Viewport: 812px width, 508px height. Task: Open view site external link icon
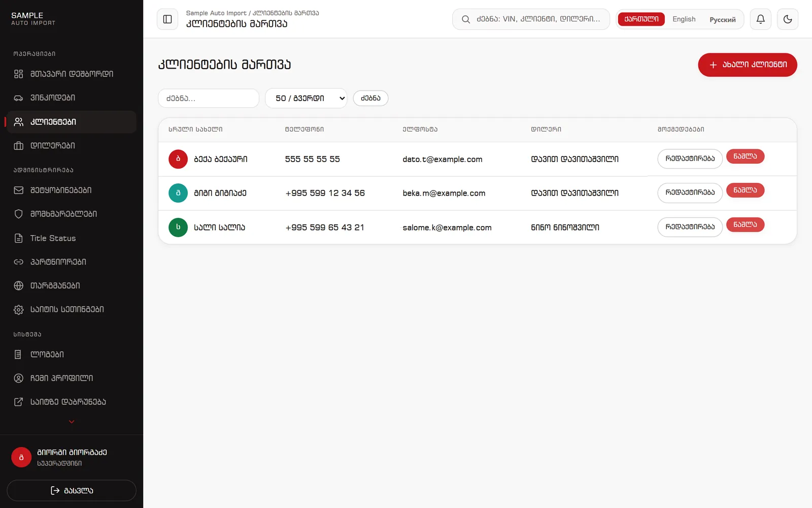pos(19,402)
